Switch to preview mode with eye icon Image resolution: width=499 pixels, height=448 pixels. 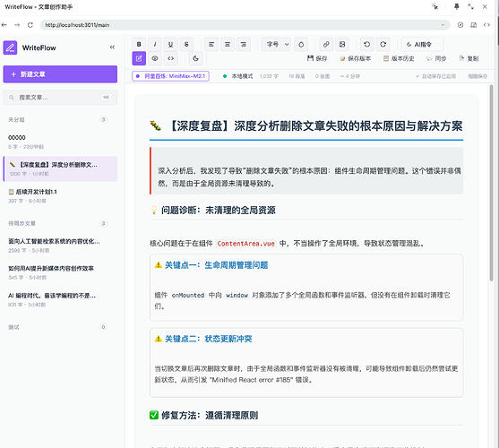tap(155, 58)
